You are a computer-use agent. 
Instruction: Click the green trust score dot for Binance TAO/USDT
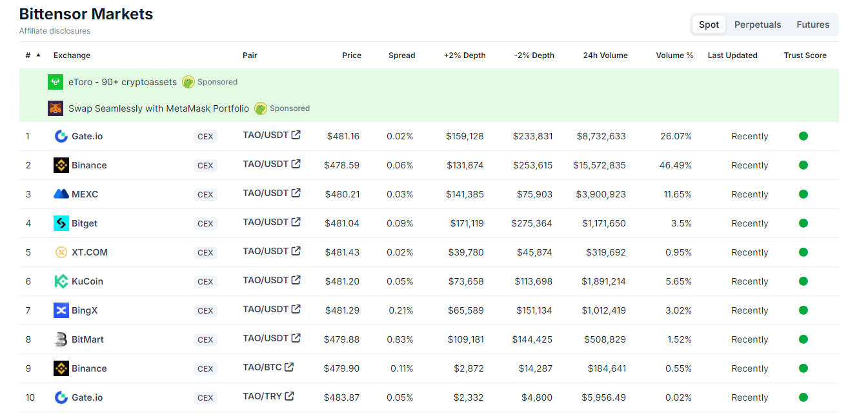803,165
